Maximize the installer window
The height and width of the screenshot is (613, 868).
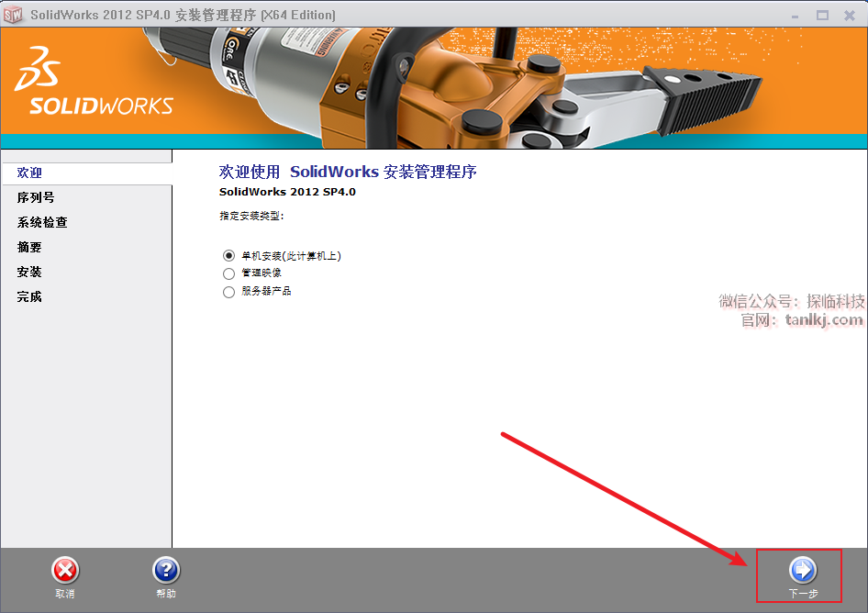(x=823, y=16)
